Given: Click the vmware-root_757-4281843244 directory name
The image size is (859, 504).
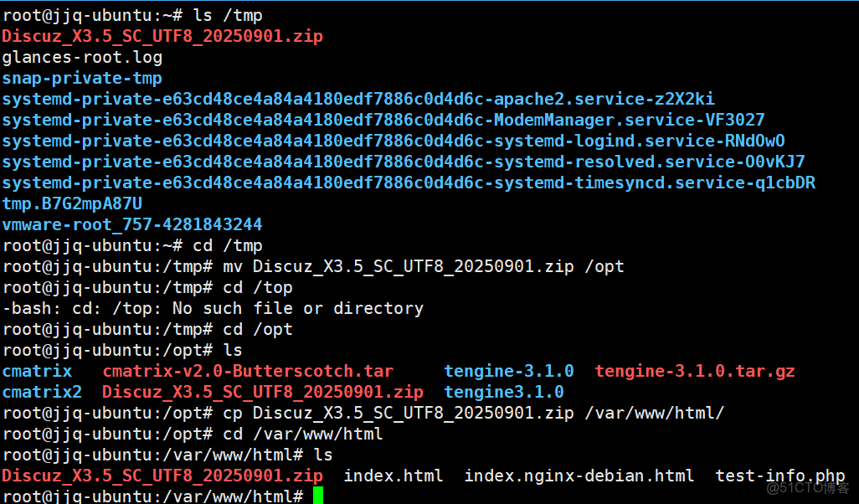Looking at the screenshot, I should [x=132, y=224].
